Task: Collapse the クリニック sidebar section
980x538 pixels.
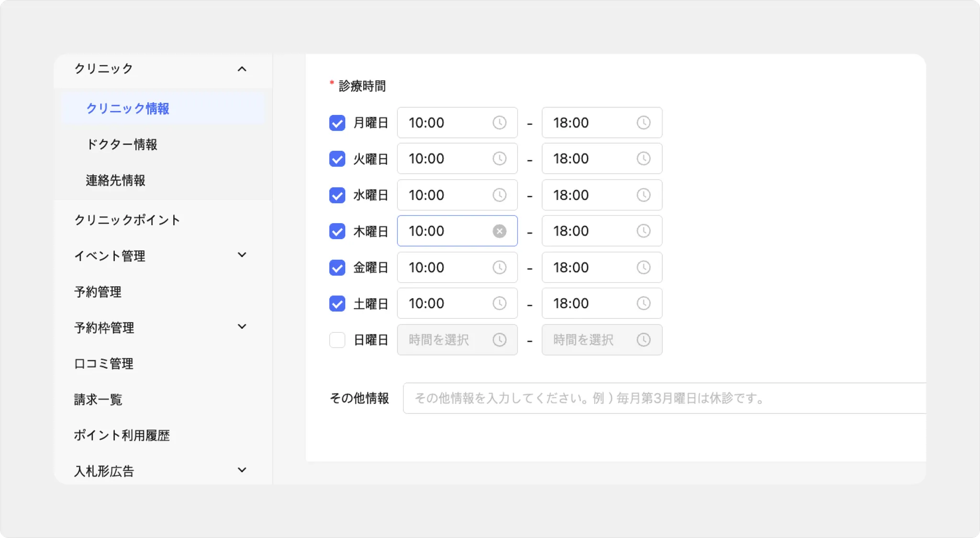Action: [x=242, y=69]
